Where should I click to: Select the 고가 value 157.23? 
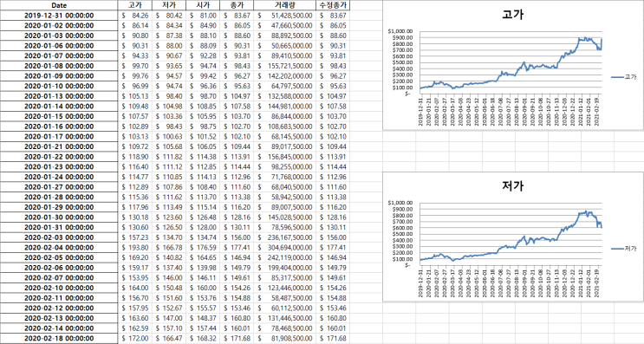(134, 237)
